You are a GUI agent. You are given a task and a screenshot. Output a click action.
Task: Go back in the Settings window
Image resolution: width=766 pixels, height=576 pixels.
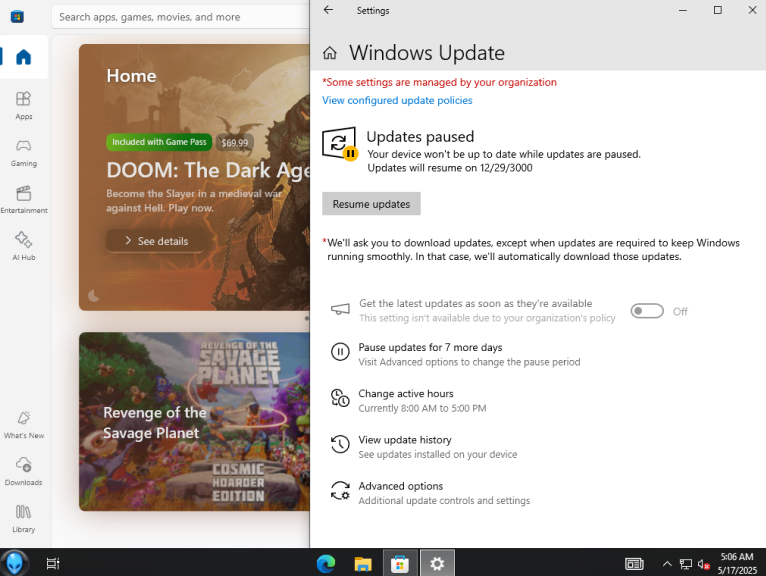[x=328, y=10]
